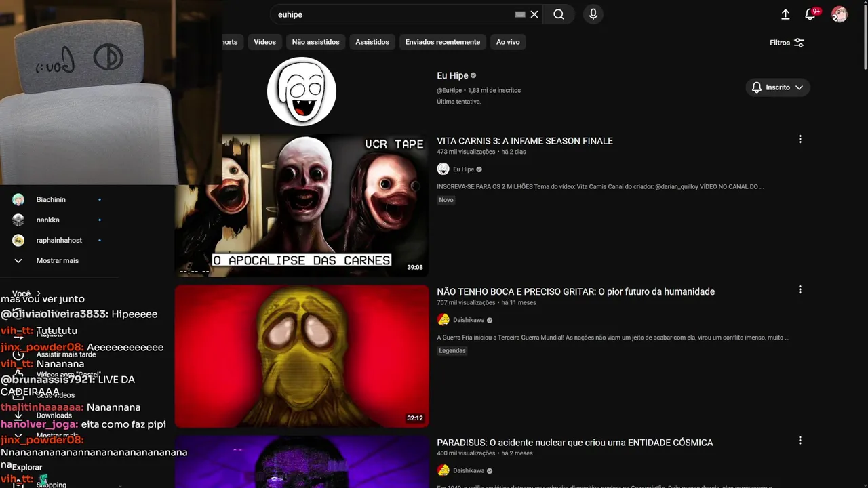The width and height of the screenshot is (868, 488).
Task: Expand Mostrar mais under subscriptions
Action: tap(59, 260)
